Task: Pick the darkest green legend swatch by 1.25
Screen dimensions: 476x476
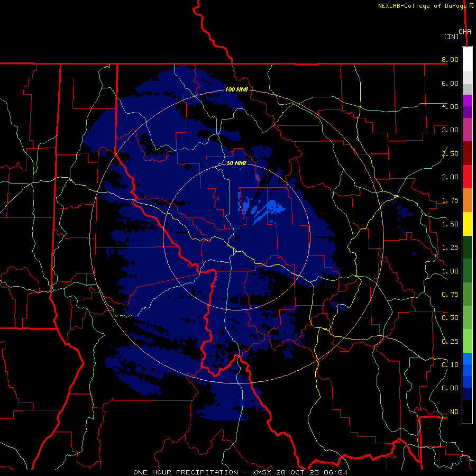Action: pos(467,247)
